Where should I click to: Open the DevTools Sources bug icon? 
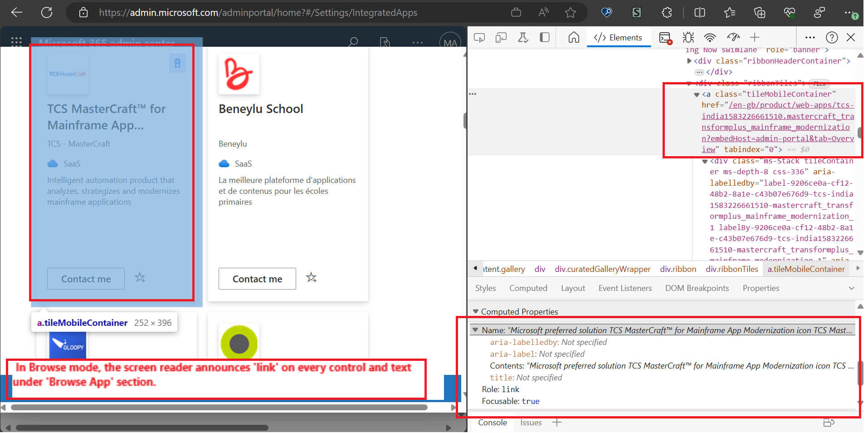[688, 37]
